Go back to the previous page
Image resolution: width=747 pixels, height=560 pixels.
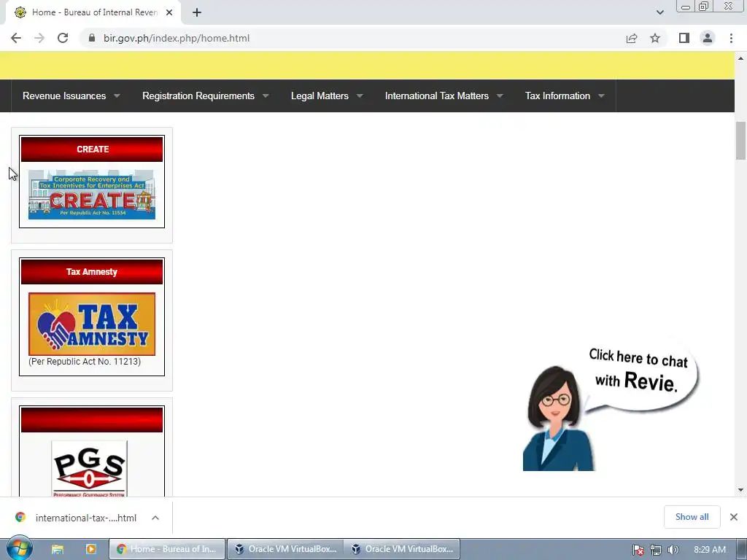pyautogui.click(x=16, y=38)
